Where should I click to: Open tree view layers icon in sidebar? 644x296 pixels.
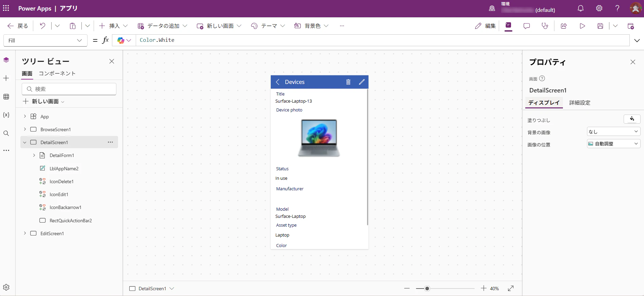coord(6,60)
